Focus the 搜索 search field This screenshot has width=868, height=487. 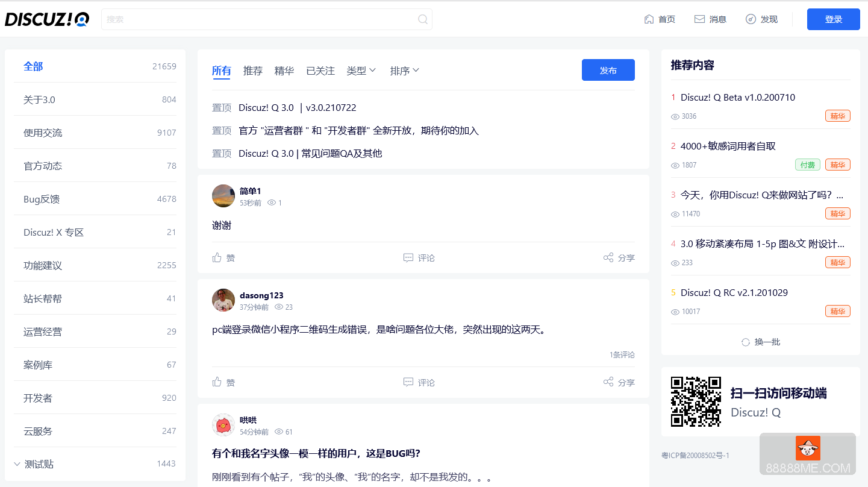tap(267, 19)
